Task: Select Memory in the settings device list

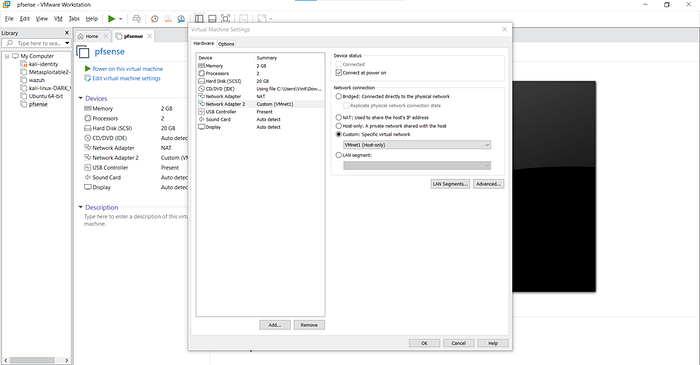Action: coord(260,66)
